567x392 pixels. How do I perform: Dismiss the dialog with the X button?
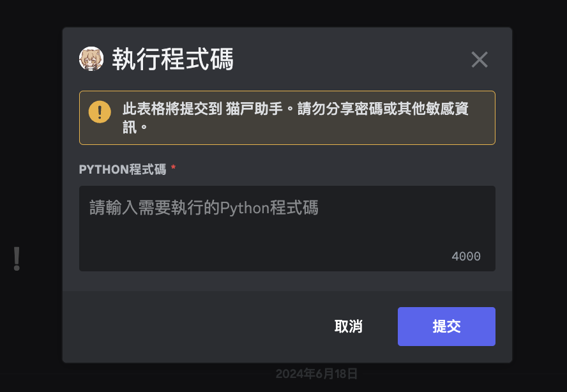480,59
